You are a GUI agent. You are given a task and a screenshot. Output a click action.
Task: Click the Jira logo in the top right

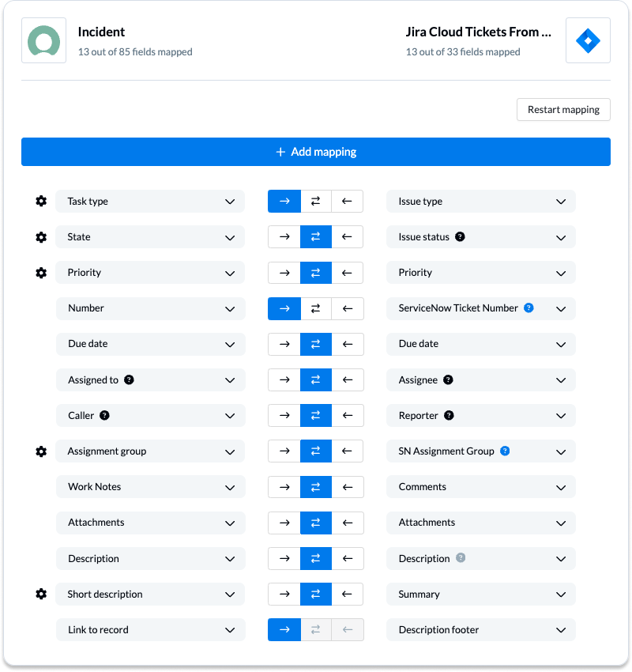click(588, 40)
